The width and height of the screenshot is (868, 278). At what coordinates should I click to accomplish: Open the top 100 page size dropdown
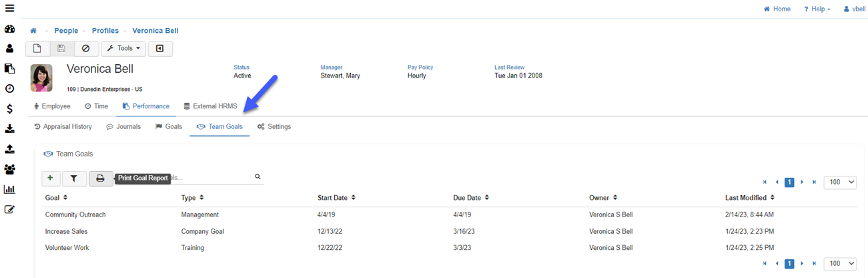pyautogui.click(x=840, y=182)
